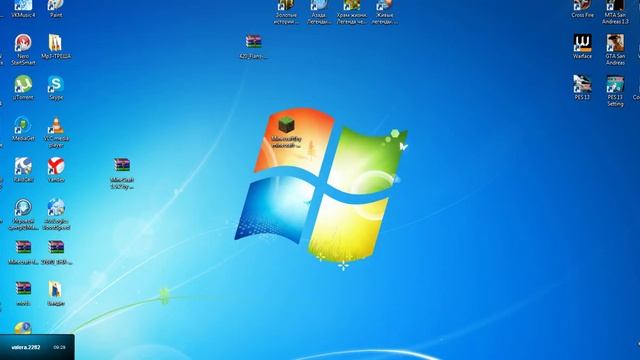Open the PES 13 shortcut
The height and width of the screenshot is (360, 640).
(x=582, y=87)
